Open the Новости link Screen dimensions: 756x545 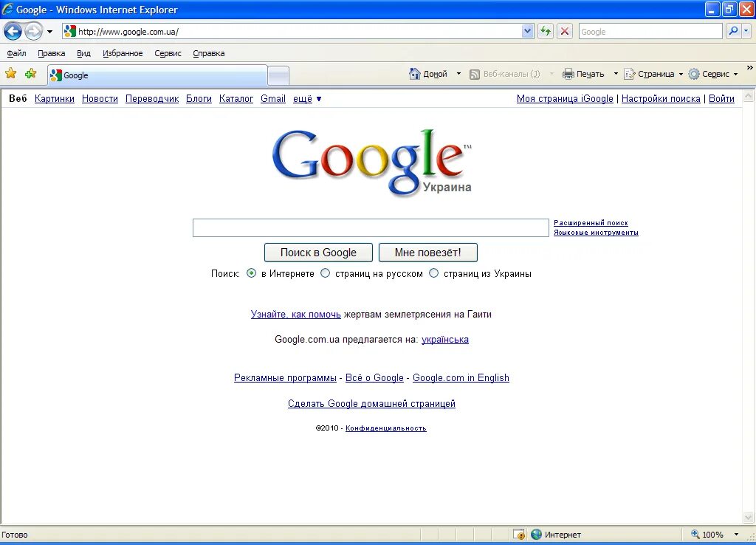100,98
